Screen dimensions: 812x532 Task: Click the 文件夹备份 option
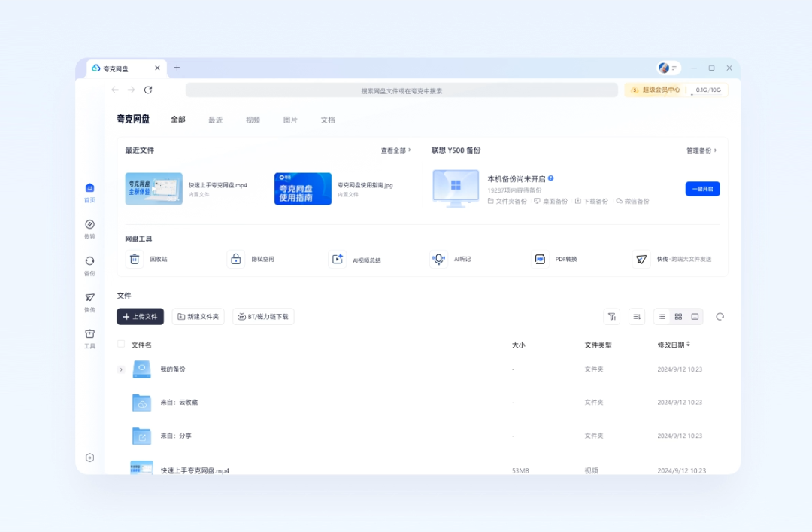pyautogui.click(x=507, y=201)
